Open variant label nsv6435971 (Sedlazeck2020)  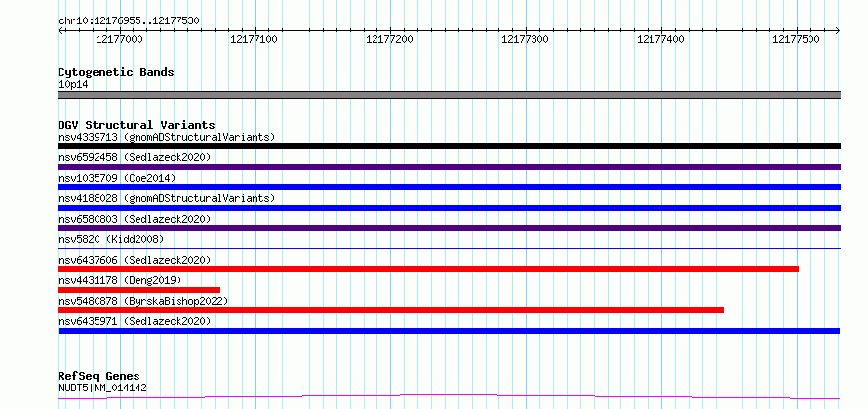[x=135, y=321]
